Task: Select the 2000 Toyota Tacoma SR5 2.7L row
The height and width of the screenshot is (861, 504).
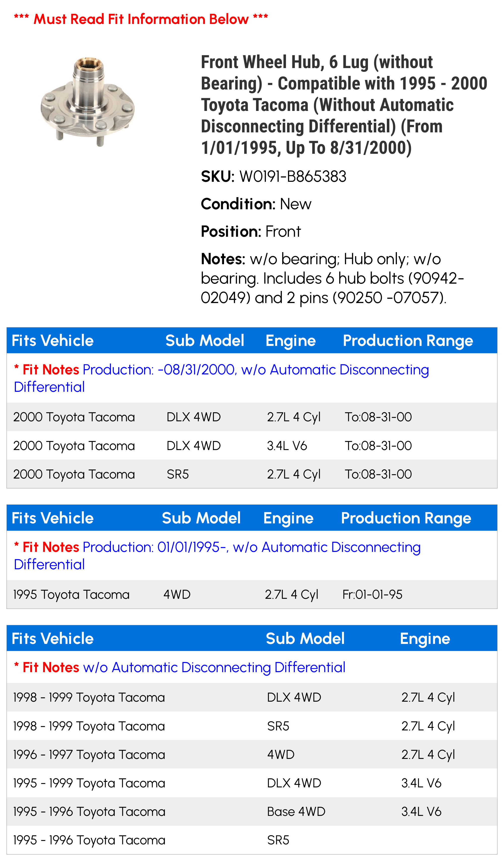Action: (252, 474)
